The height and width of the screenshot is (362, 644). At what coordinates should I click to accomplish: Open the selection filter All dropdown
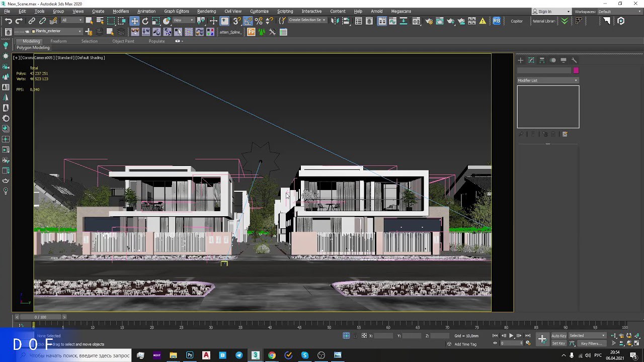(x=72, y=20)
